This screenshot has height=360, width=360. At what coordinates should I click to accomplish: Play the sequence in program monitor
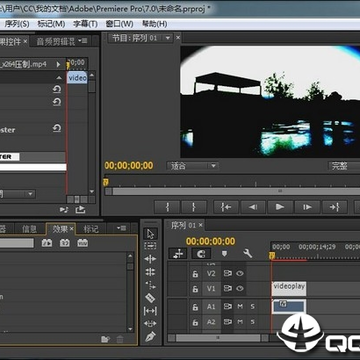point(280,207)
